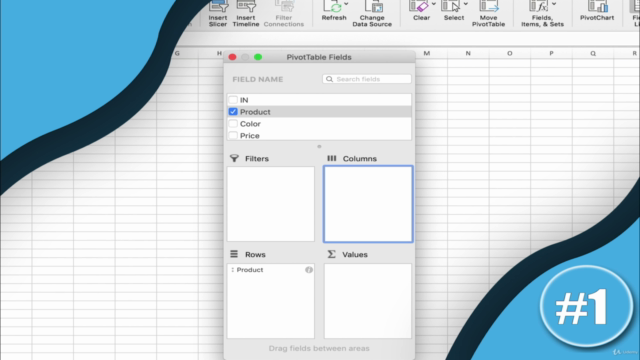Select the Color field name label
The image size is (640, 360).
(x=250, y=124)
